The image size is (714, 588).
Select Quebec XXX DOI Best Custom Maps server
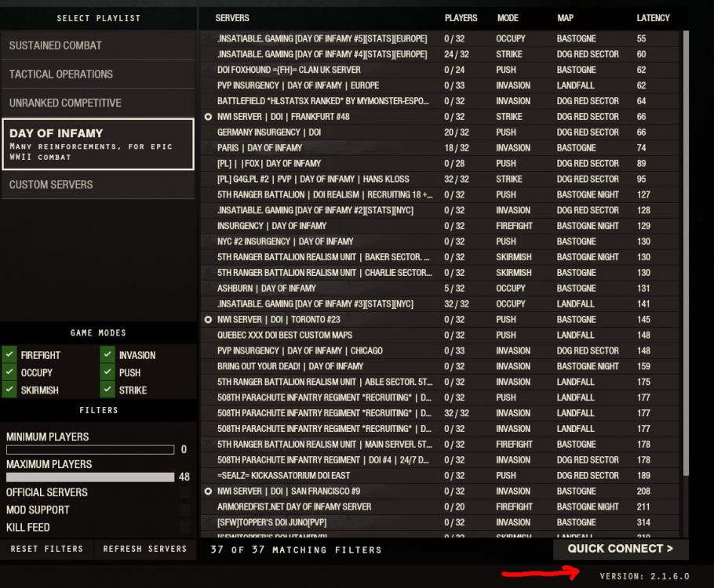pos(439,336)
